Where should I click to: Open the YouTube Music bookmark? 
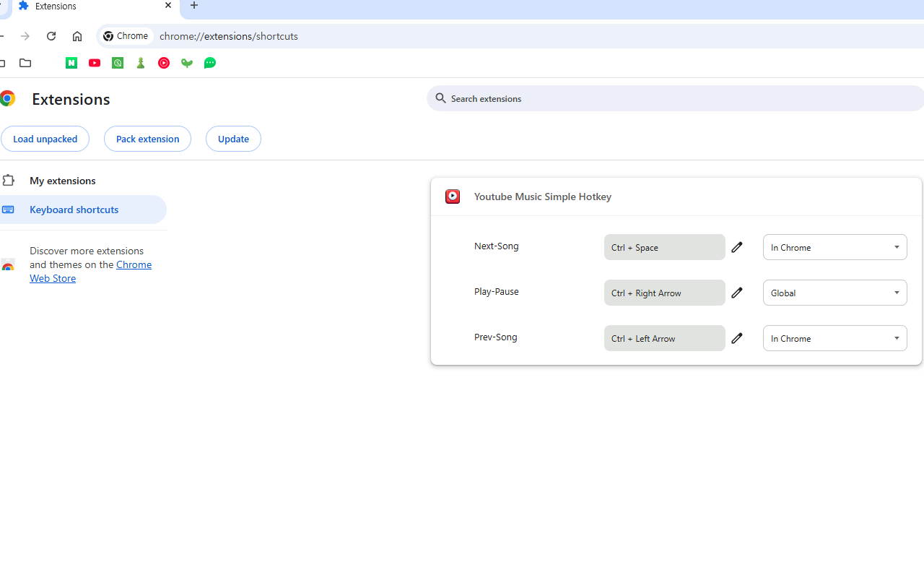click(x=164, y=63)
